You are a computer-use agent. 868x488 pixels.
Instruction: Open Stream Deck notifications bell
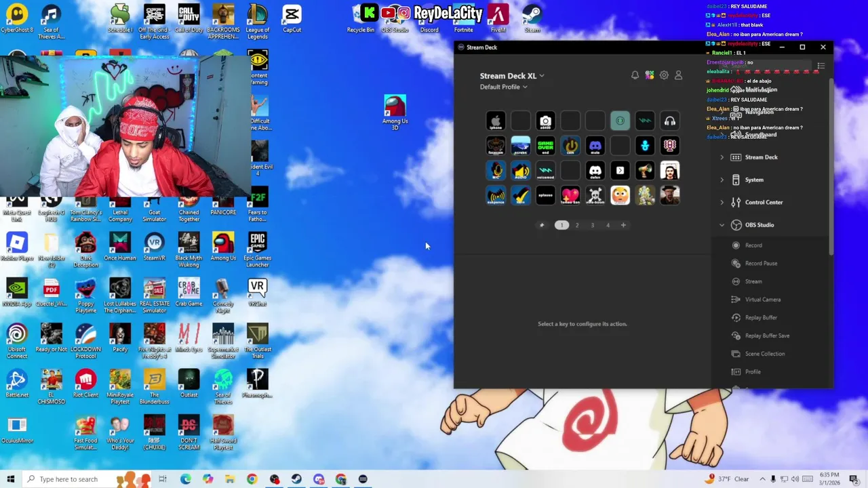click(635, 75)
